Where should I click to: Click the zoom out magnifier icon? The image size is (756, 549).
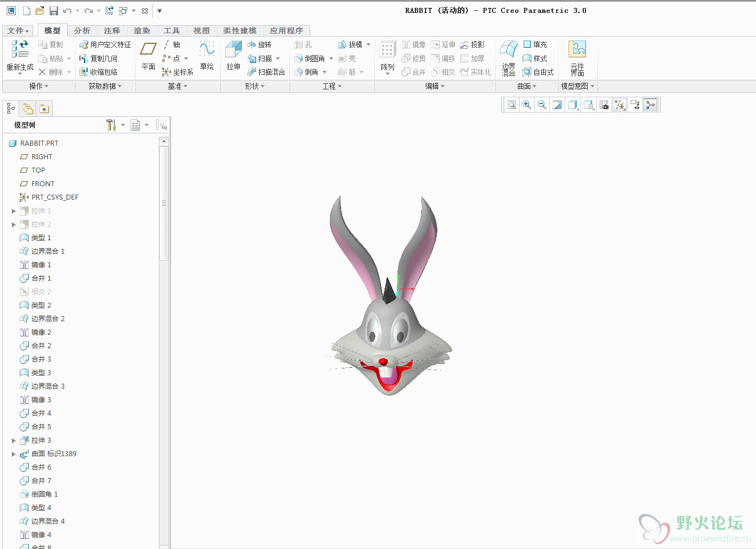tap(542, 105)
